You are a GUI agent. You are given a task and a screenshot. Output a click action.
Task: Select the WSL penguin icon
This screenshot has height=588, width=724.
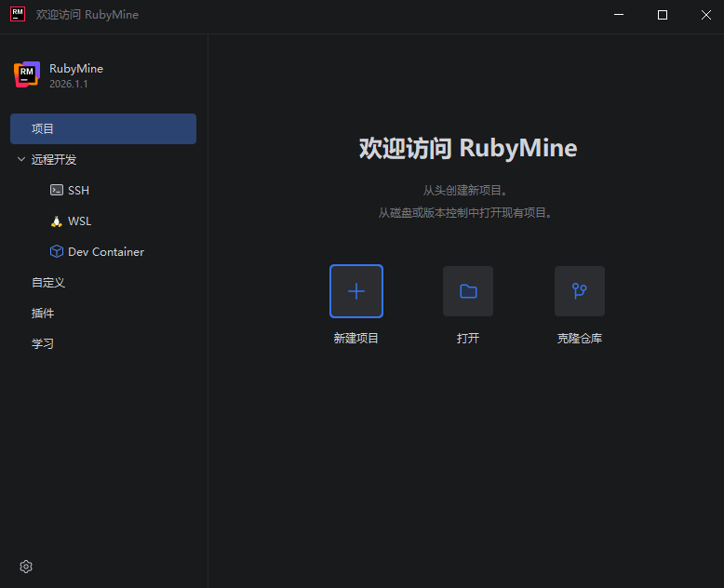[57, 221]
